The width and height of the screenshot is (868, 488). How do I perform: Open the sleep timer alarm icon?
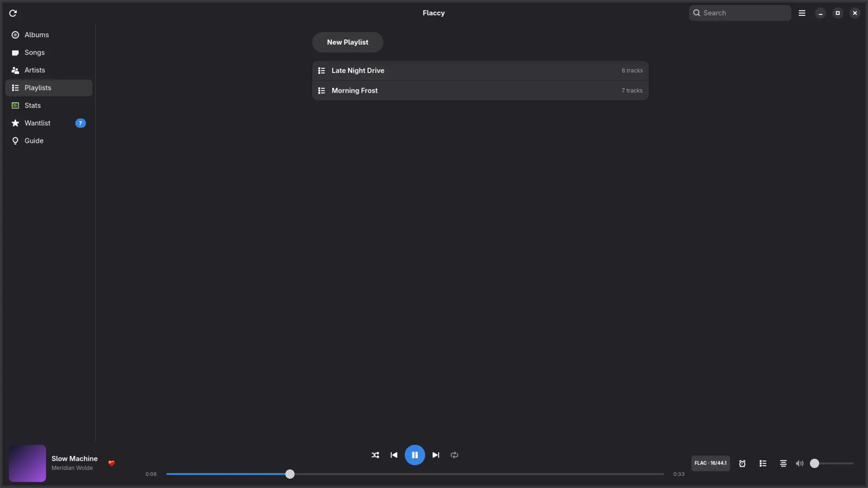[x=742, y=464]
